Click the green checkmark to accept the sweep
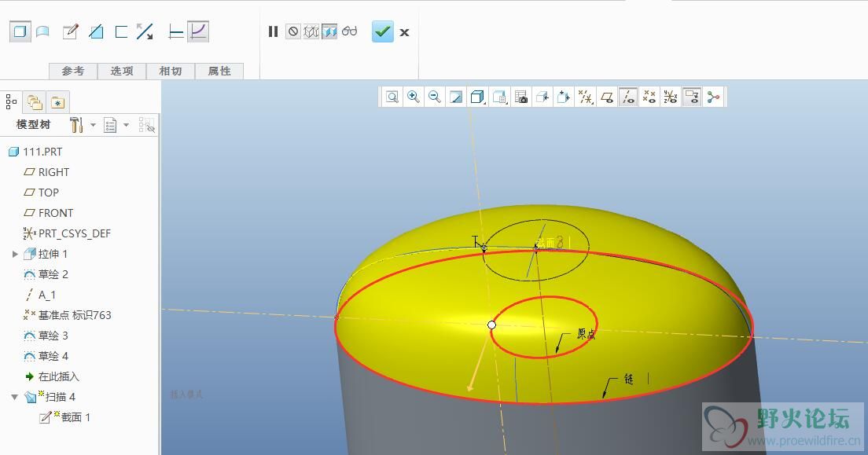Viewport: 868px width, 455px height. pos(382,32)
